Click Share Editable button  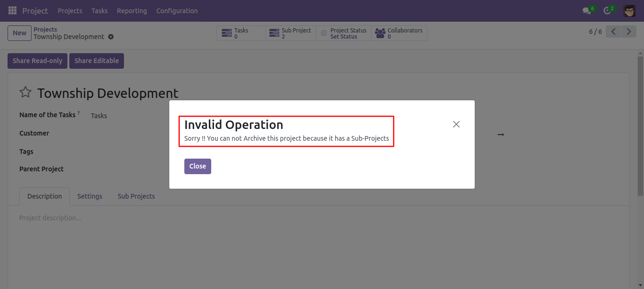(x=97, y=61)
